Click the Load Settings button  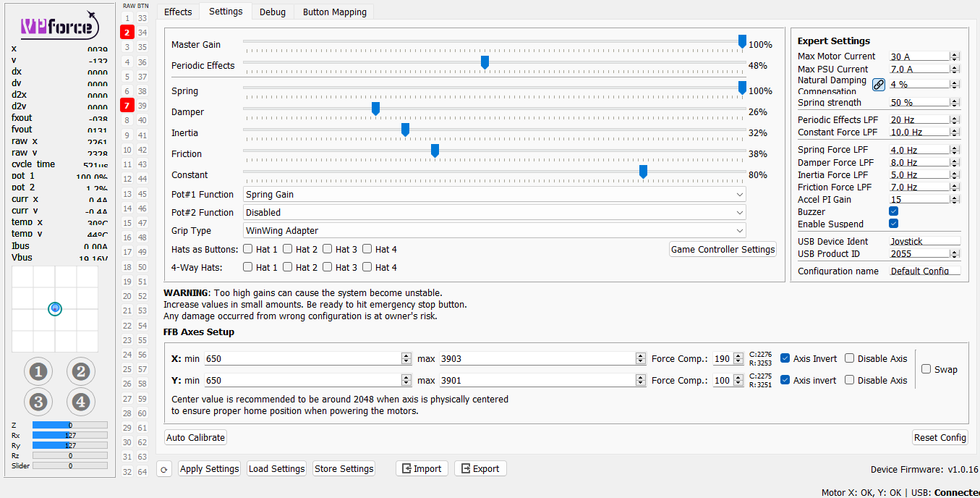click(x=277, y=469)
